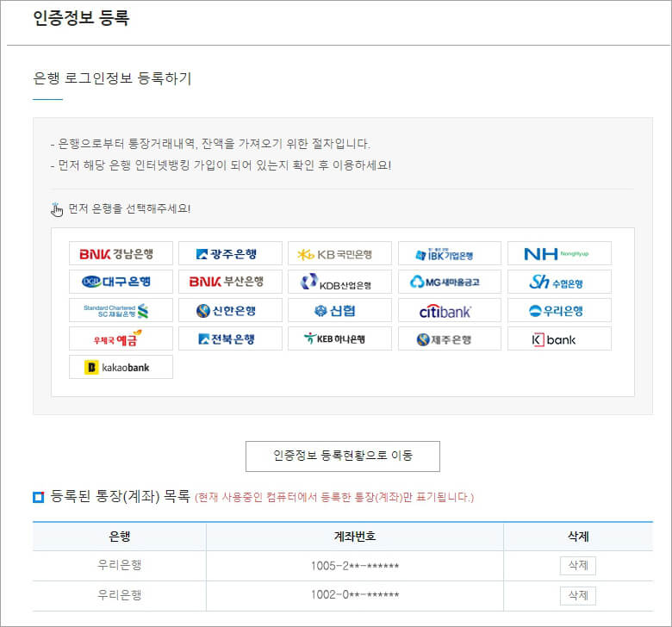
Task: Select the 우리은행 logo tile
Action: coord(559,310)
